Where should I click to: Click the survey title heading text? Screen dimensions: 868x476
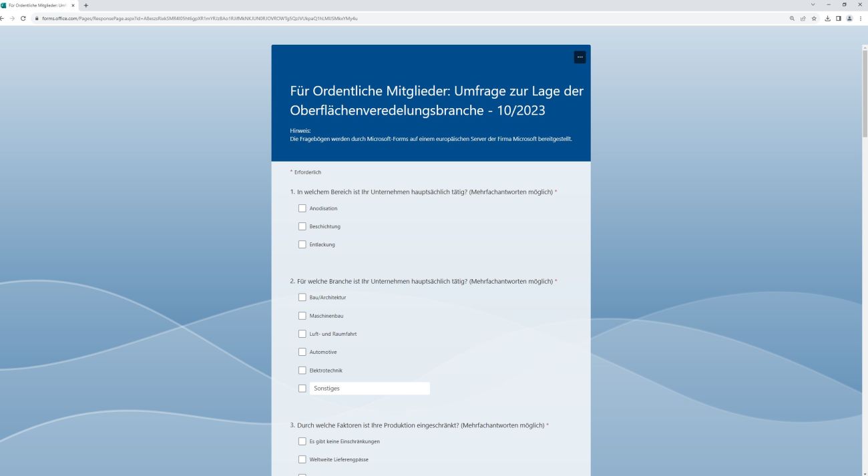pyautogui.click(x=437, y=101)
